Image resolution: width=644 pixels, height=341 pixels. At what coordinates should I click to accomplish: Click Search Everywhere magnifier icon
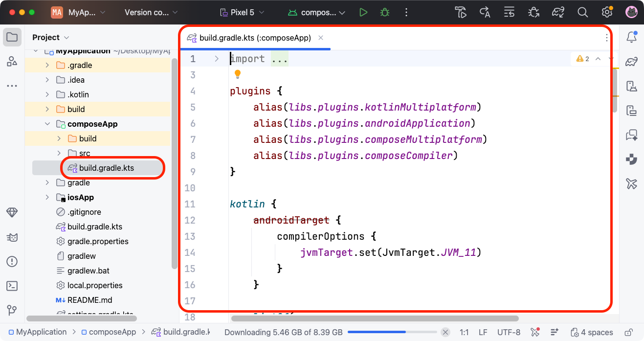[582, 13]
